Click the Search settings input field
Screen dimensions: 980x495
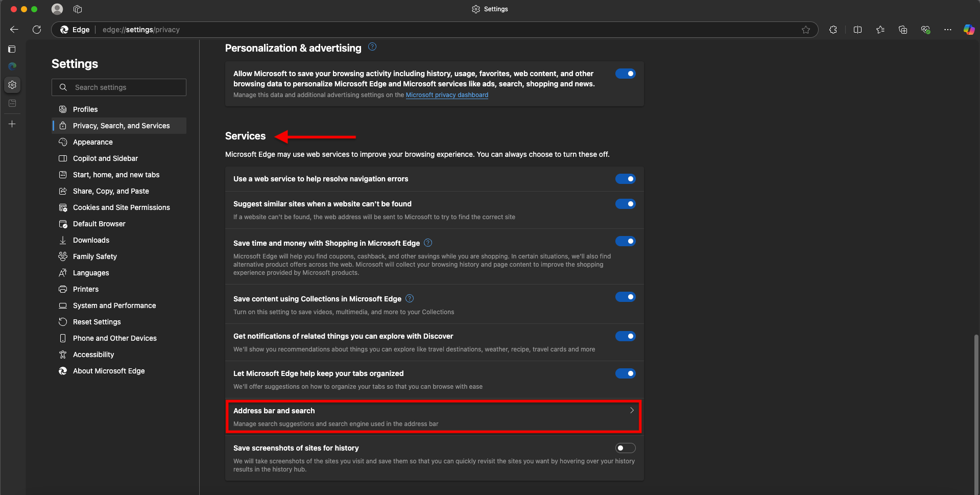click(119, 87)
